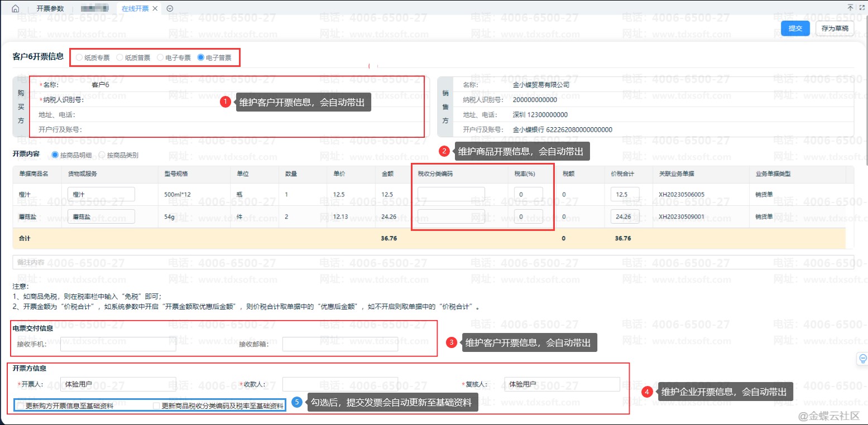Click the home icon in tab bar

click(15, 8)
